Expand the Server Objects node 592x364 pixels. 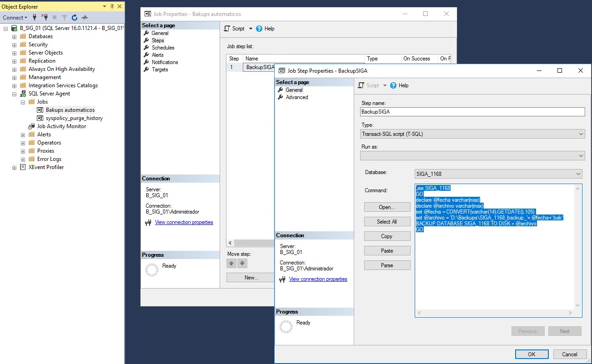(x=14, y=53)
